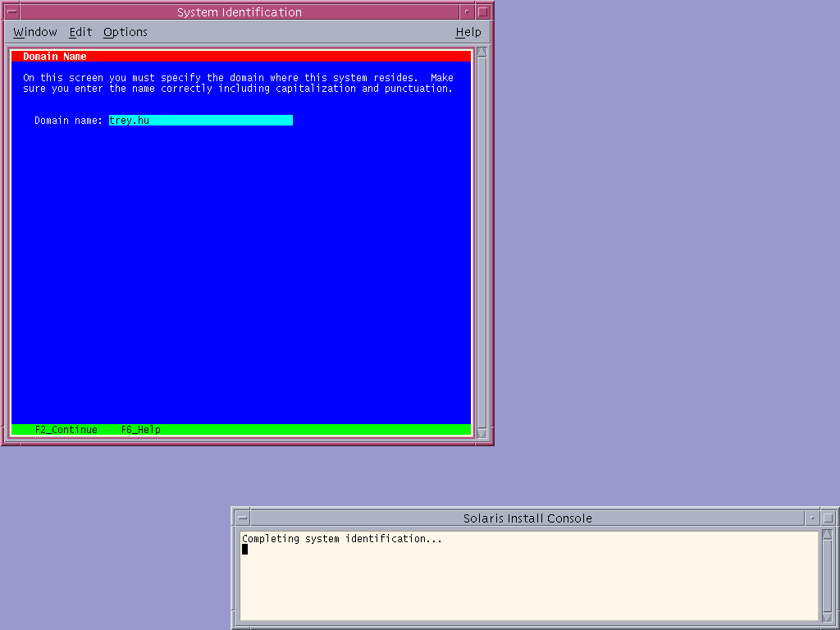840x630 pixels.
Task: Click Solaris Install Console scrollbar up arrow
Action: pyautogui.click(x=827, y=534)
